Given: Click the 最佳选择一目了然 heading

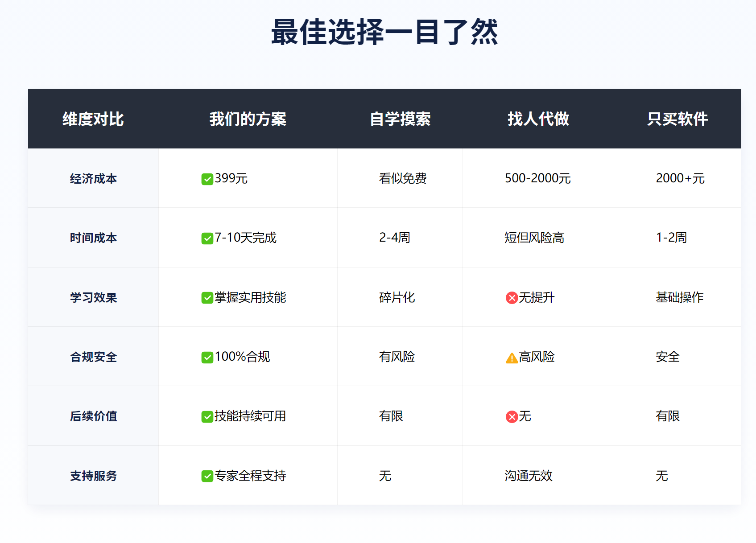Looking at the screenshot, I should tap(384, 32).
